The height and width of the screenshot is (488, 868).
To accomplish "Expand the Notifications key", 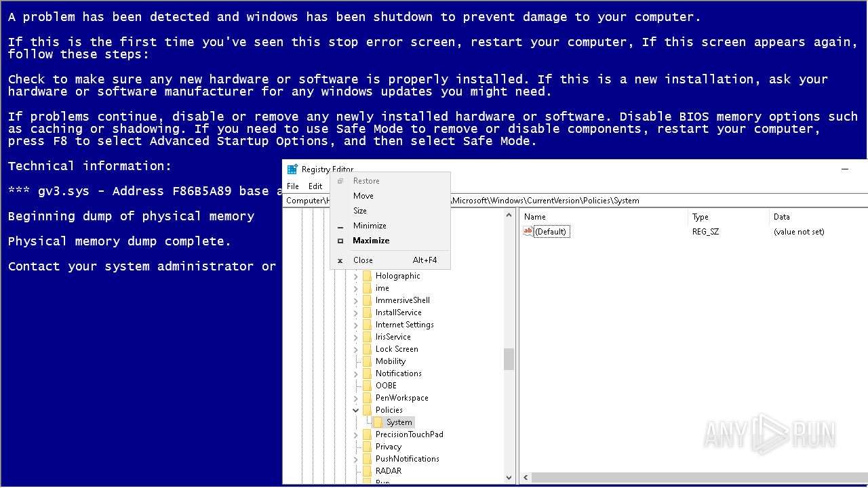I will pyautogui.click(x=356, y=373).
